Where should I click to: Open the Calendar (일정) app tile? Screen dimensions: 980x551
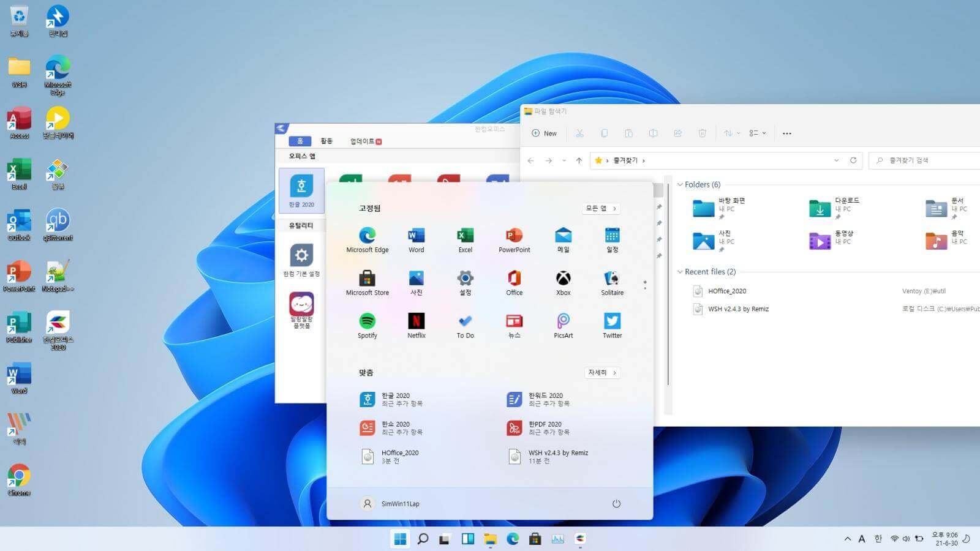[612, 240]
